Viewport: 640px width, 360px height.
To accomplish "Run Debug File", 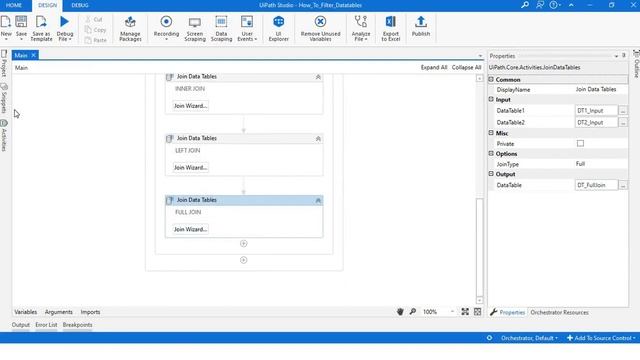I will pyautogui.click(x=64, y=28).
